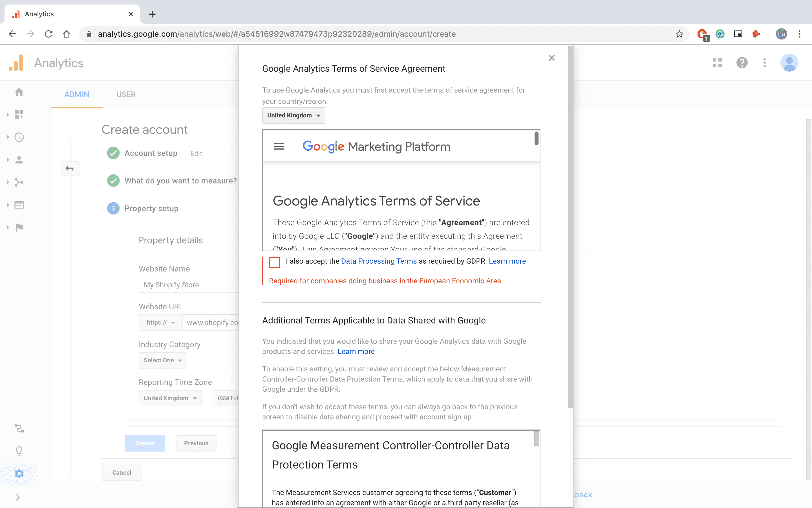Open the Analytics more options menu

pyautogui.click(x=764, y=63)
